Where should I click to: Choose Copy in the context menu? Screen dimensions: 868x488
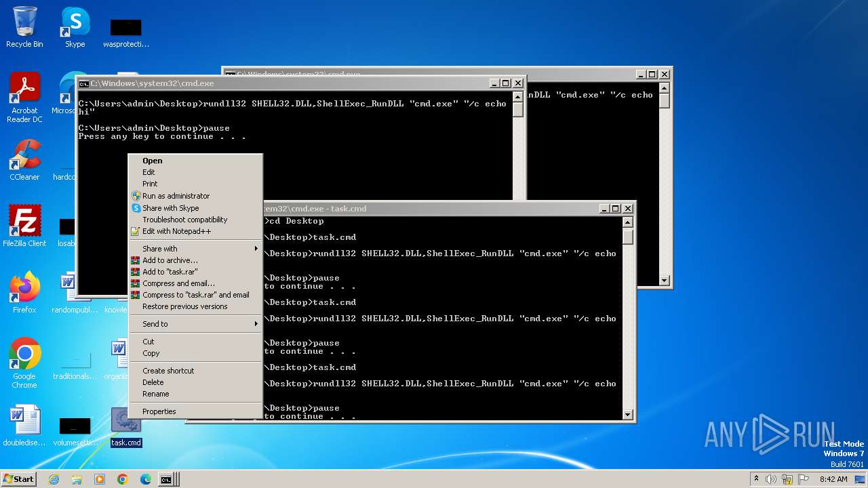[195, 353]
